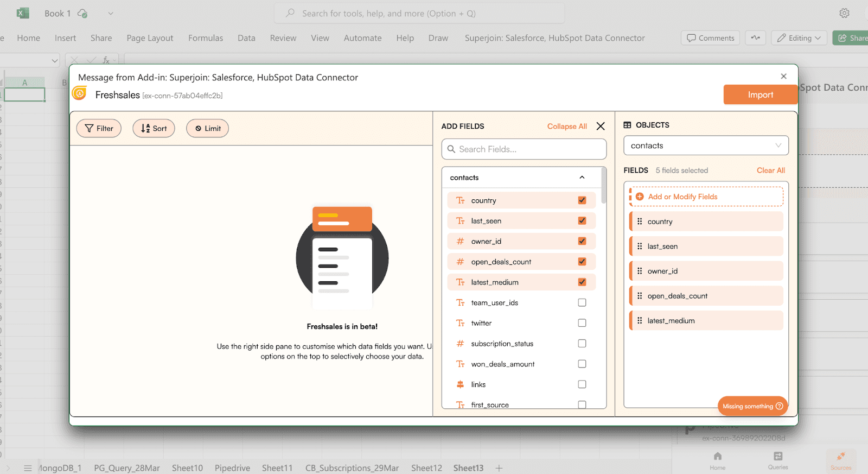Click drag handle of selected open_deals_count field

(640, 296)
